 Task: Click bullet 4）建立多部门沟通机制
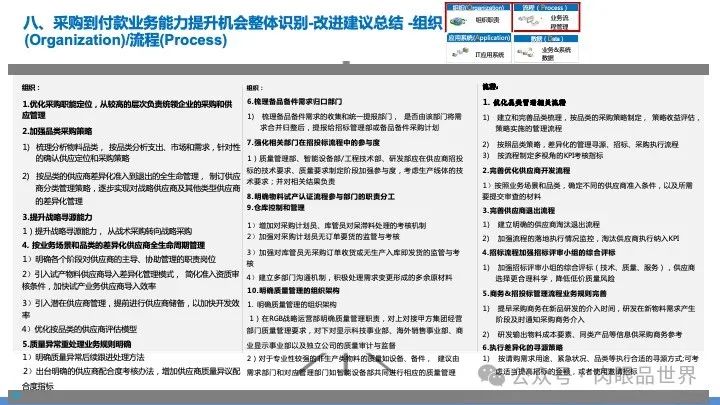click(x=349, y=277)
